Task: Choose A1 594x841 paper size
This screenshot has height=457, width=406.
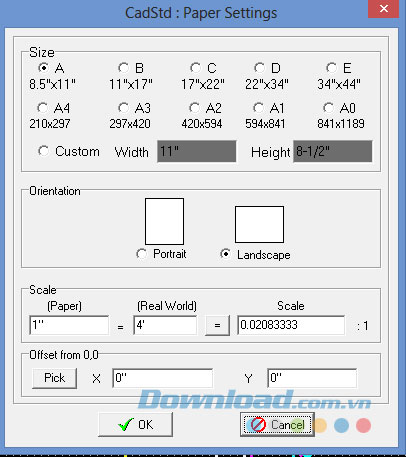Action: pyautogui.click(x=258, y=108)
